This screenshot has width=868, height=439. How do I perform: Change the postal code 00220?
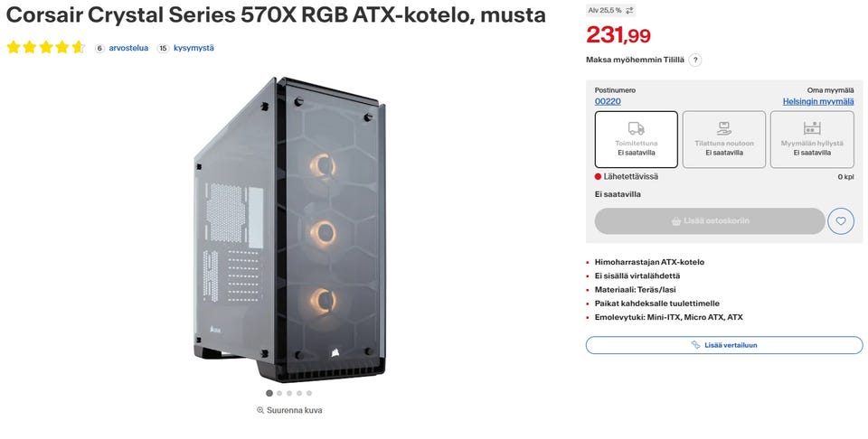608,101
